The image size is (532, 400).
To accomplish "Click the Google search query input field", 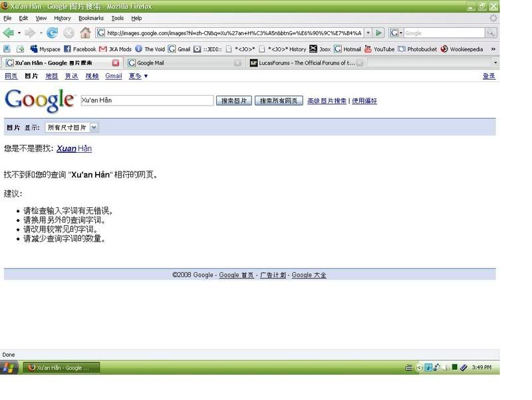I will coord(147,100).
